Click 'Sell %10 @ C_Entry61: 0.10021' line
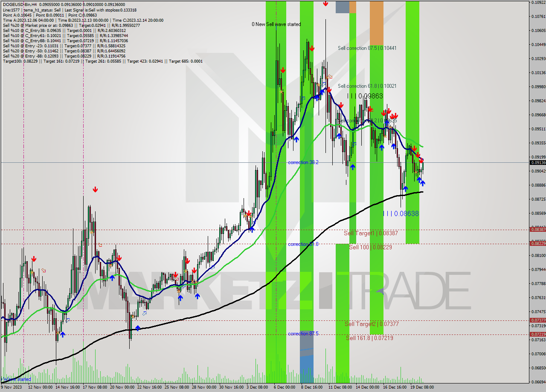546x392 pixels. coord(65,36)
